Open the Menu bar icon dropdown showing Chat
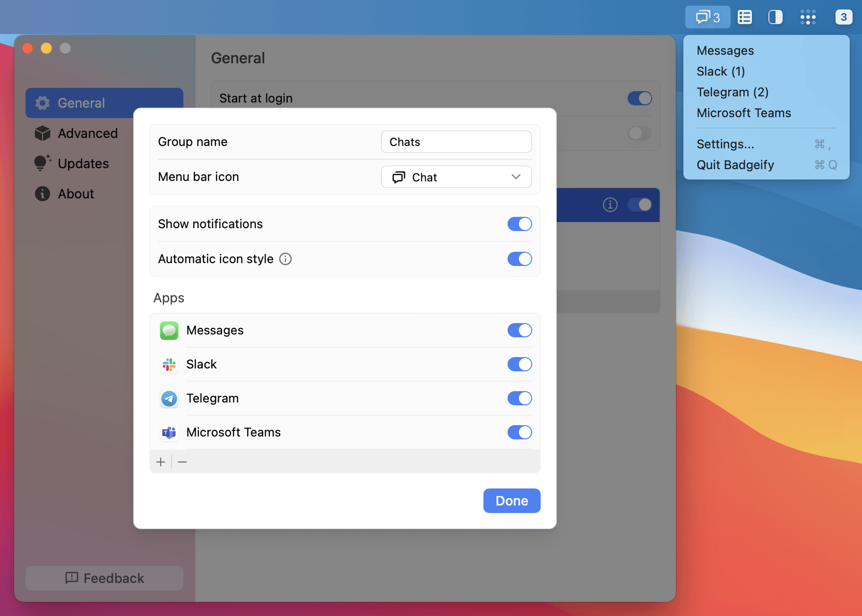 coord(457,177)
